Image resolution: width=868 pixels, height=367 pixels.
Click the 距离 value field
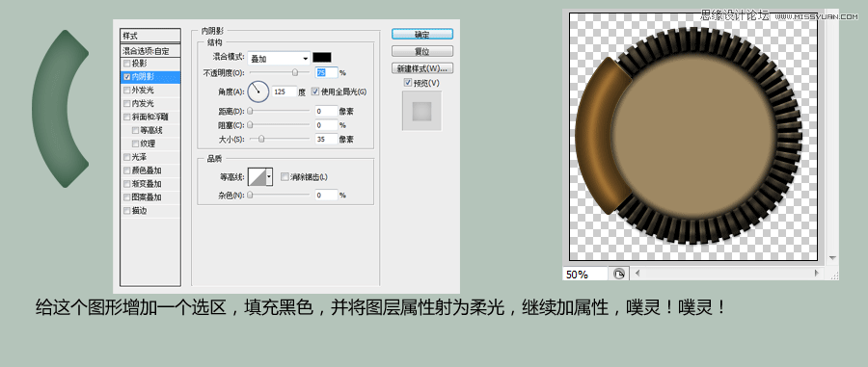tap(326, 111)
